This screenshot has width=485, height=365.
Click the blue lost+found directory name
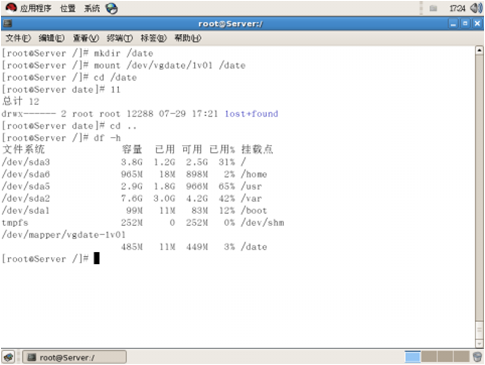point(251,114)
